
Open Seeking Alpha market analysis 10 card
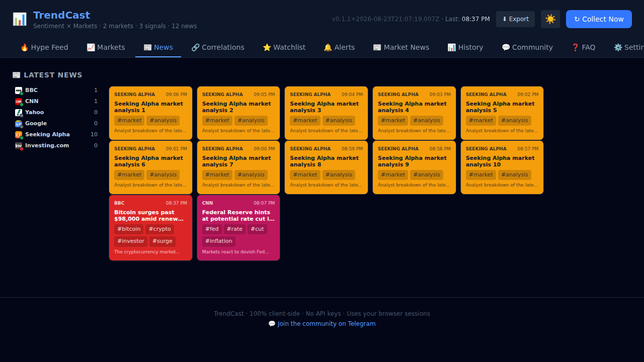tap(502, 167)
